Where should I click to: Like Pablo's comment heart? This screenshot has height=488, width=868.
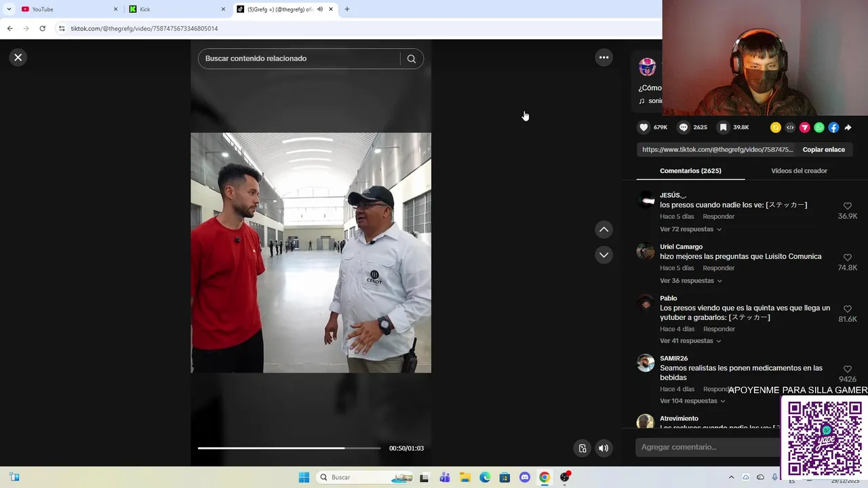848,309
